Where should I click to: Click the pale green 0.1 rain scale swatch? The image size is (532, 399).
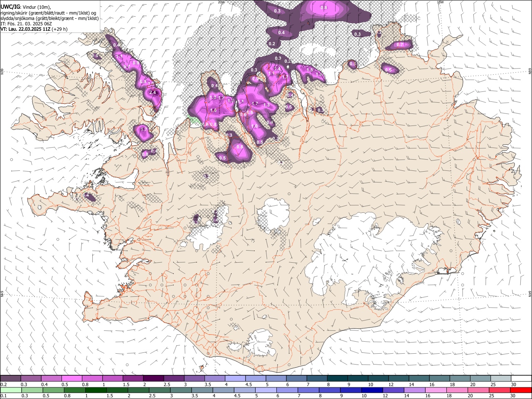coord(11,390)
